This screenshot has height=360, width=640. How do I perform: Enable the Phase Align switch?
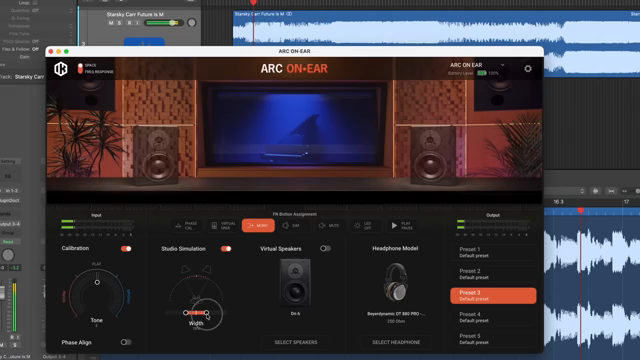point(126,342)
